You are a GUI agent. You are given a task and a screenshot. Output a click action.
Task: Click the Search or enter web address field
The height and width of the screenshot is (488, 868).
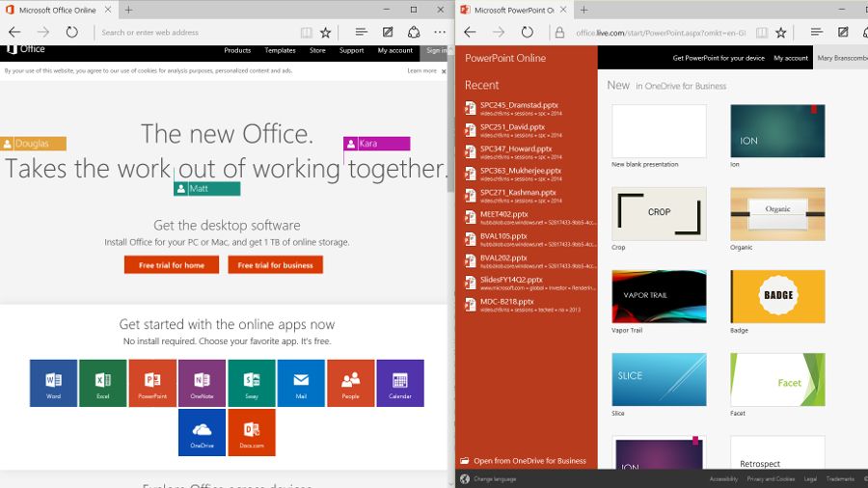pyautogui.click(x=197, y=33)
